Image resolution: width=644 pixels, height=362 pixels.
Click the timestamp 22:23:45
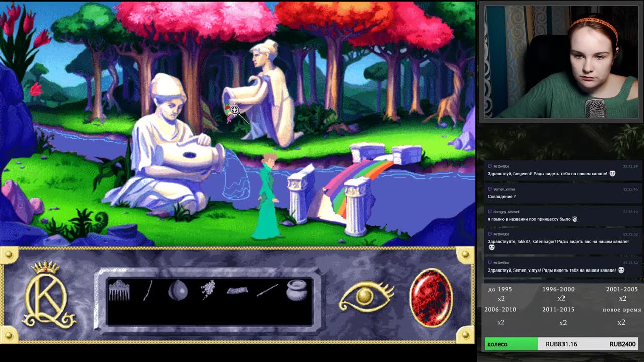point(630,189)
